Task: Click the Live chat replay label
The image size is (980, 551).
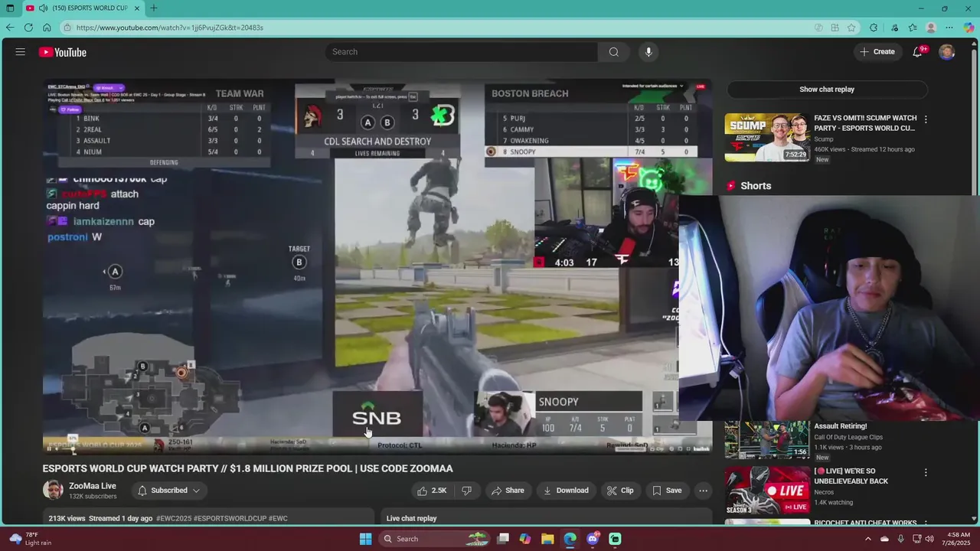Action: coord(412,518)
